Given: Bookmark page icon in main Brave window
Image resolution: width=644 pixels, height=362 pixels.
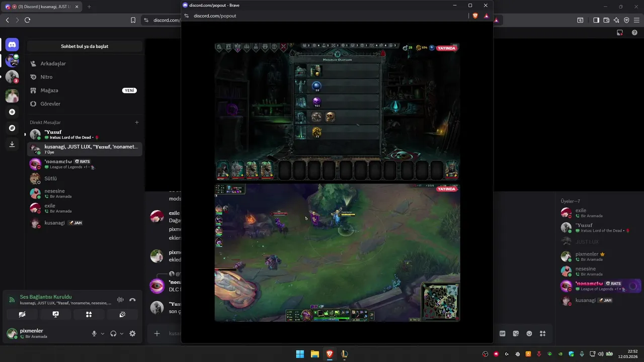Looking at the screenshot, I should (133, 20).
